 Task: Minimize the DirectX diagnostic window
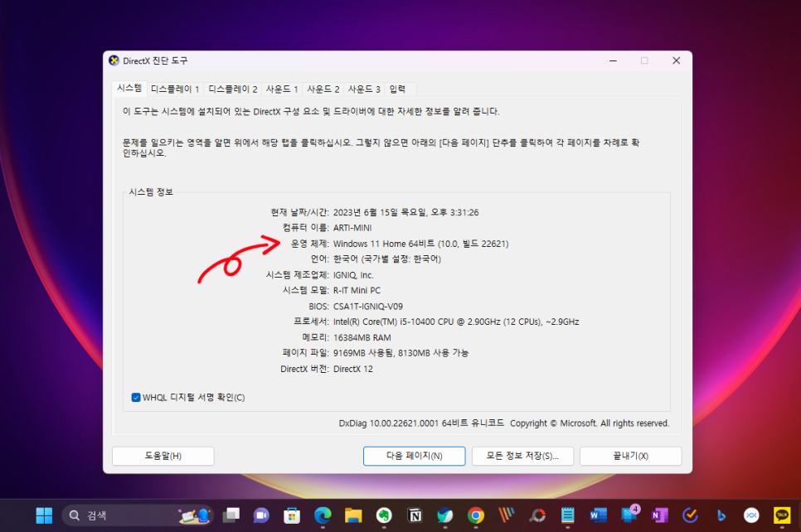tap(613, 60)
